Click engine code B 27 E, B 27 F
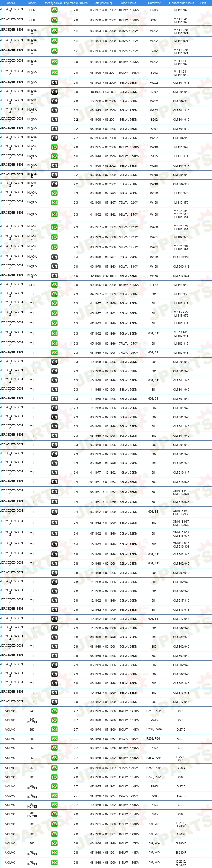 181,758
